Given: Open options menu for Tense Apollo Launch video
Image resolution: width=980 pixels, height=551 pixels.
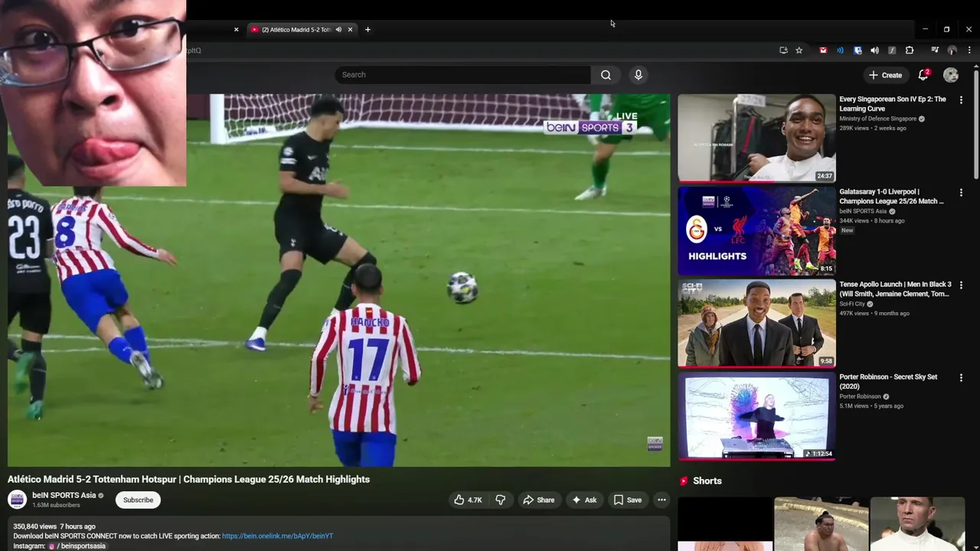Looking at the screenshot, I should [962, 285].
